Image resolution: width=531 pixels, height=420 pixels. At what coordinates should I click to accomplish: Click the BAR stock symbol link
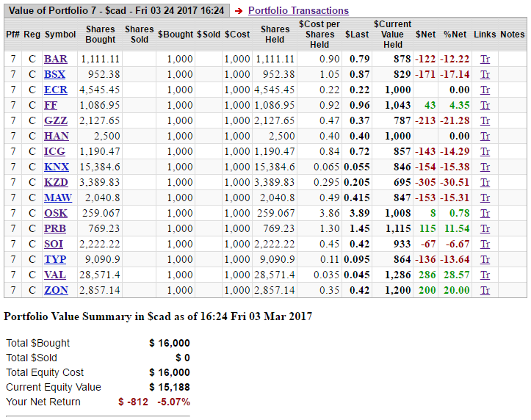point(55,59)
